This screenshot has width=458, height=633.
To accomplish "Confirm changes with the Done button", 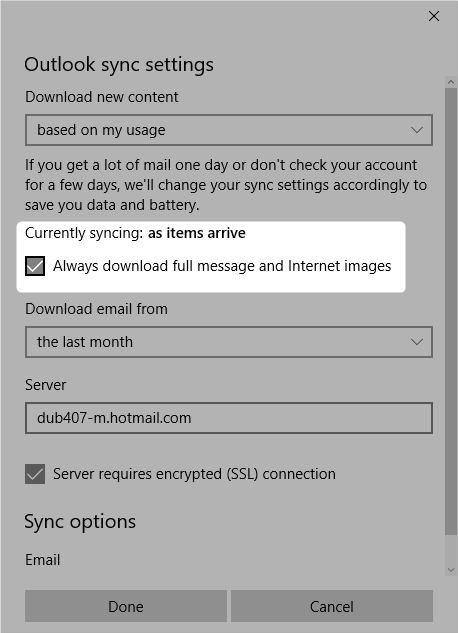I will pos(126,606).
